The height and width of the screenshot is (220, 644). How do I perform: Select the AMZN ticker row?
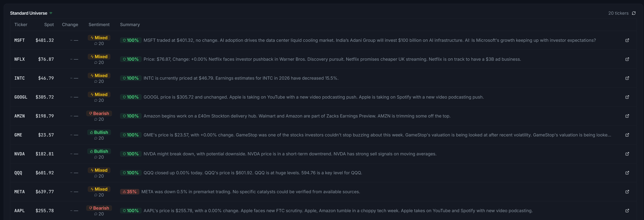click(x=19, y=116)
